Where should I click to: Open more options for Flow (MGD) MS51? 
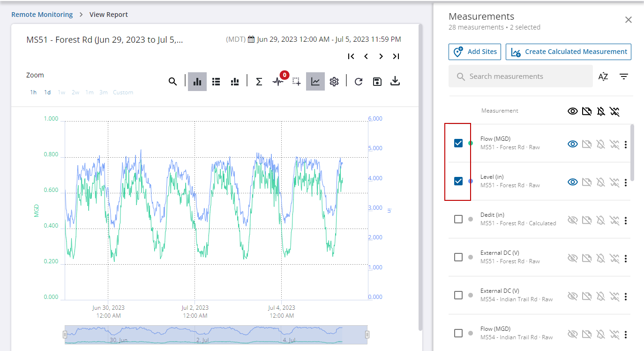tap(626, 145)
